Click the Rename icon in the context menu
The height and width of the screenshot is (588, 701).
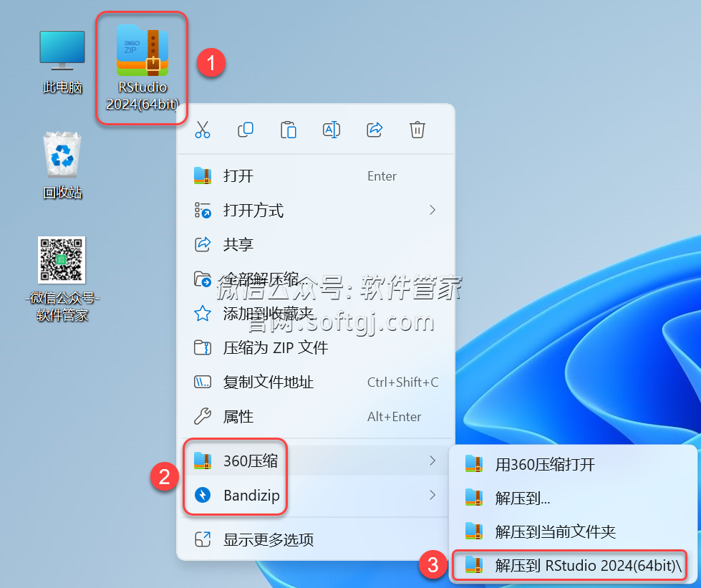[332, 130]
